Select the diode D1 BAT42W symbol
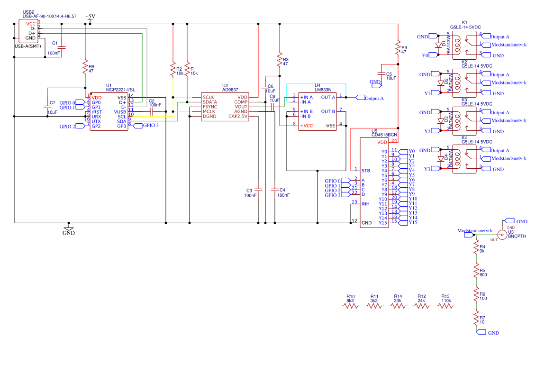This screenshot has height=392, width=554. [438, 44]
